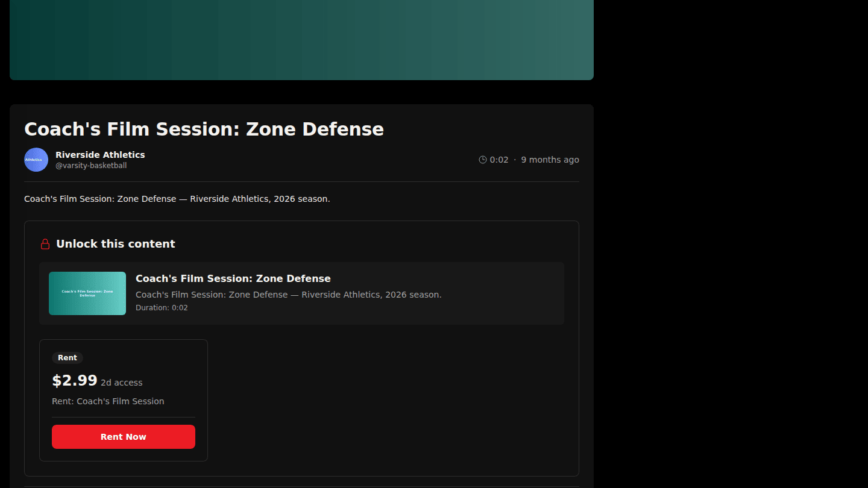Viewport: 868px width, 488px height.
Task: Open the Zone Defense video thumbnail
Action: [87, 293]
